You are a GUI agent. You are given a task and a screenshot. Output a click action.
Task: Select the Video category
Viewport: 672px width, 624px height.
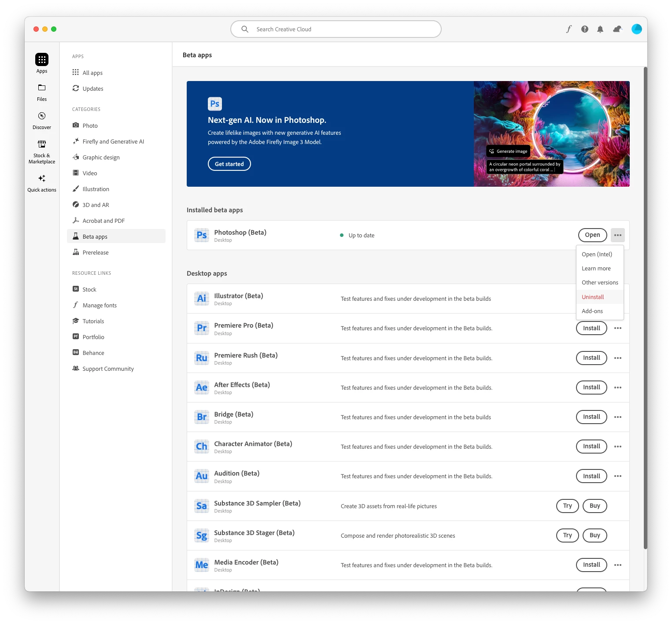(116, 173)
